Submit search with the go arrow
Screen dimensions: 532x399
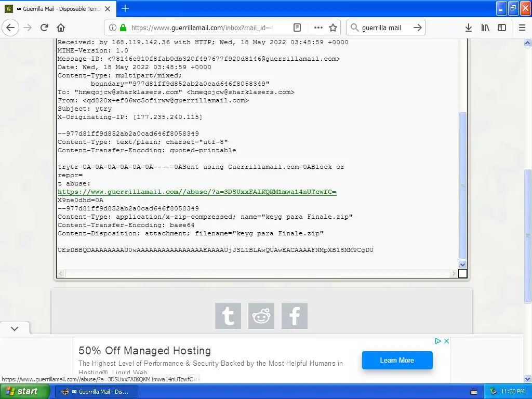click(x=418, y=28)
